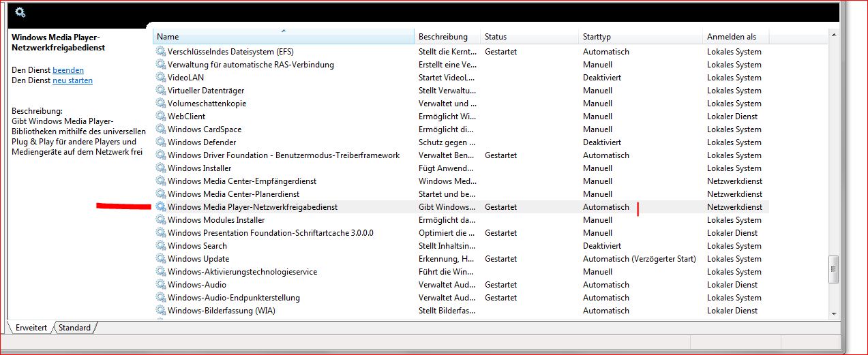Image resolution: width=868 pixels, height=355 pixels.
Task: Click gear icon of Windows Driver Foundation service
Action: [x=161, y=155]
